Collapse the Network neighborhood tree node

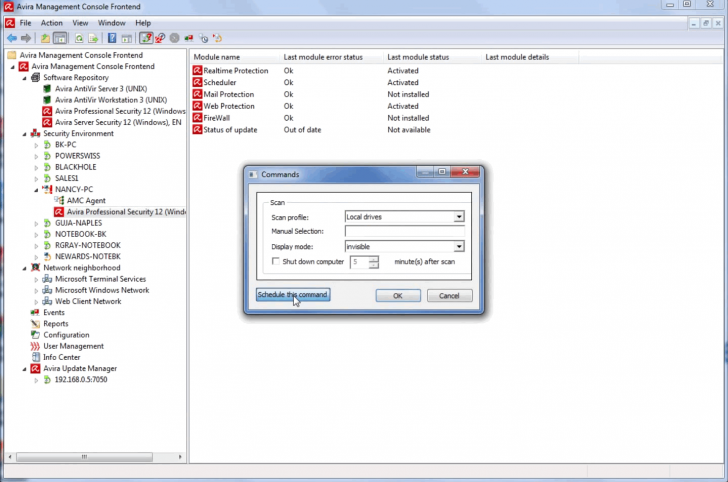click(25, 268)
